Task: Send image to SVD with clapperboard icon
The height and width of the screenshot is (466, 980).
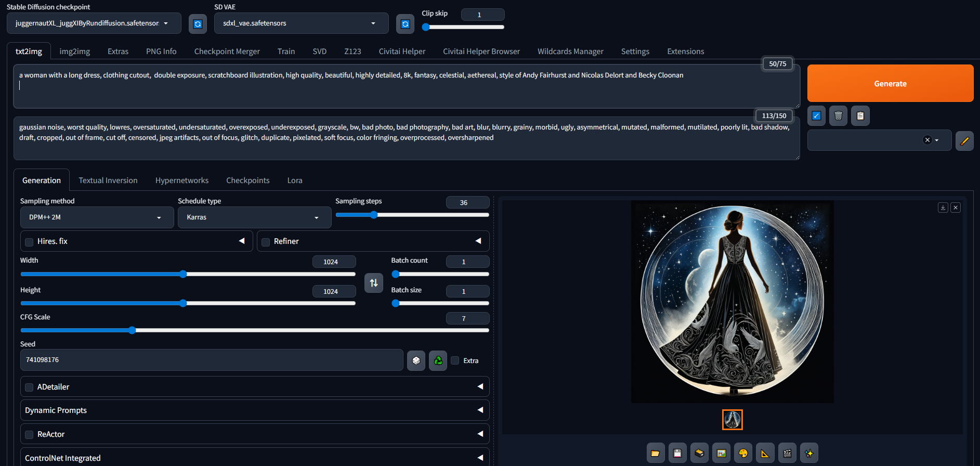Action: point(787,453)
